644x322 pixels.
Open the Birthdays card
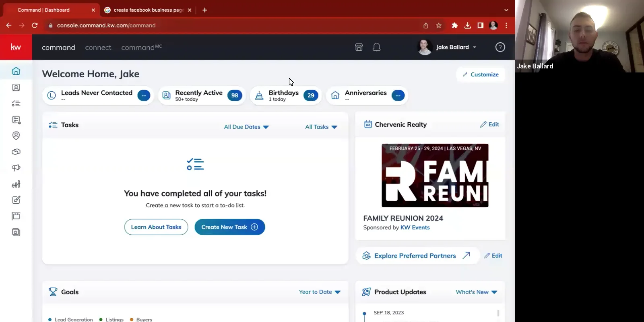click(286, 95)
